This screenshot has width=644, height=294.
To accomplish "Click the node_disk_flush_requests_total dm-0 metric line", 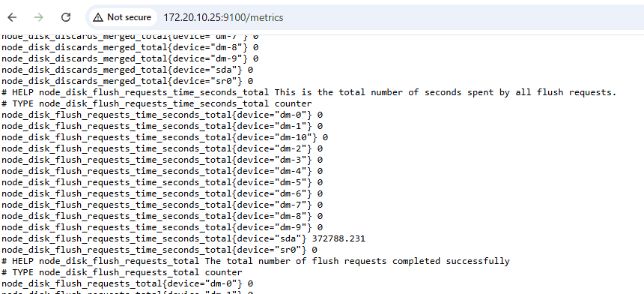I will [x=127, y=283].
